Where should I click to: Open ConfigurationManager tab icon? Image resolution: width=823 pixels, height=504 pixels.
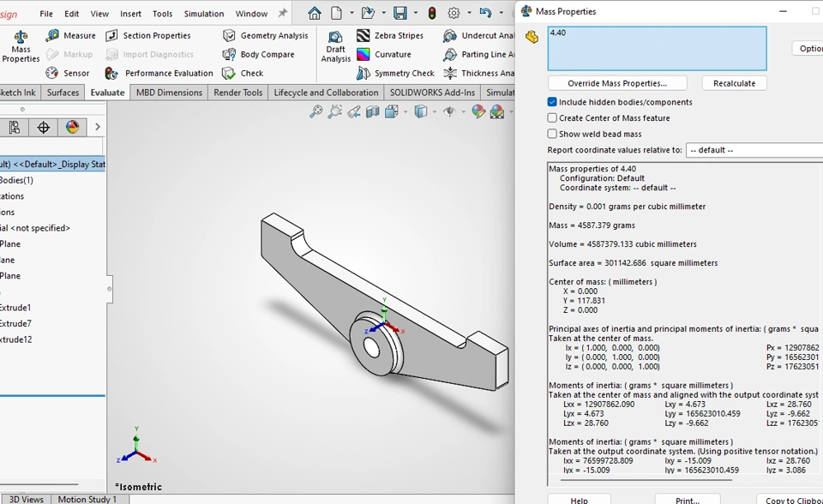click(15, 127)
